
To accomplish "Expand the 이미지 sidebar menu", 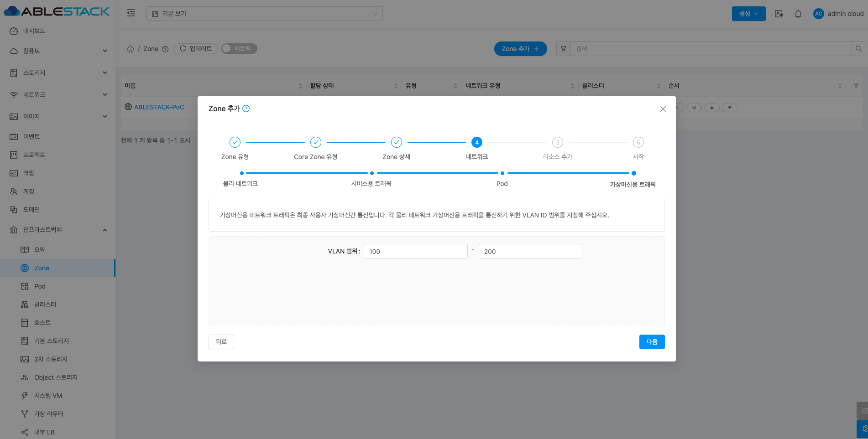I will click(x=58, y=116).
